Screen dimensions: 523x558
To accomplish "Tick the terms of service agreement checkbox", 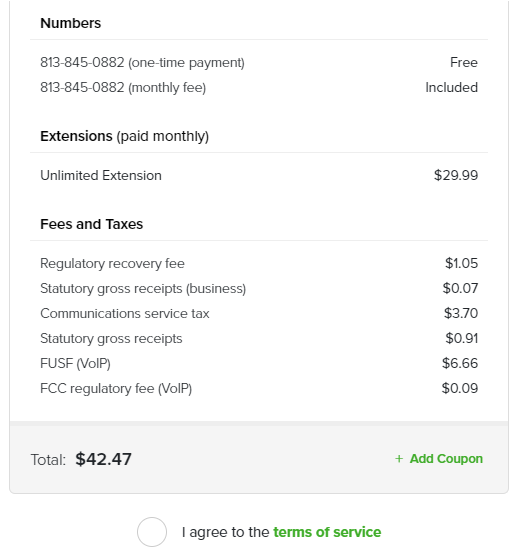I will [x=152, y=532].
